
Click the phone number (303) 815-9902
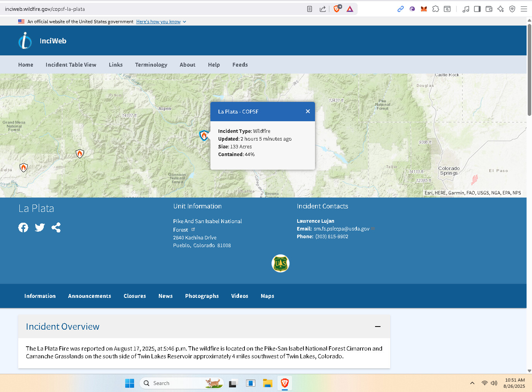[x=332, y=237]
